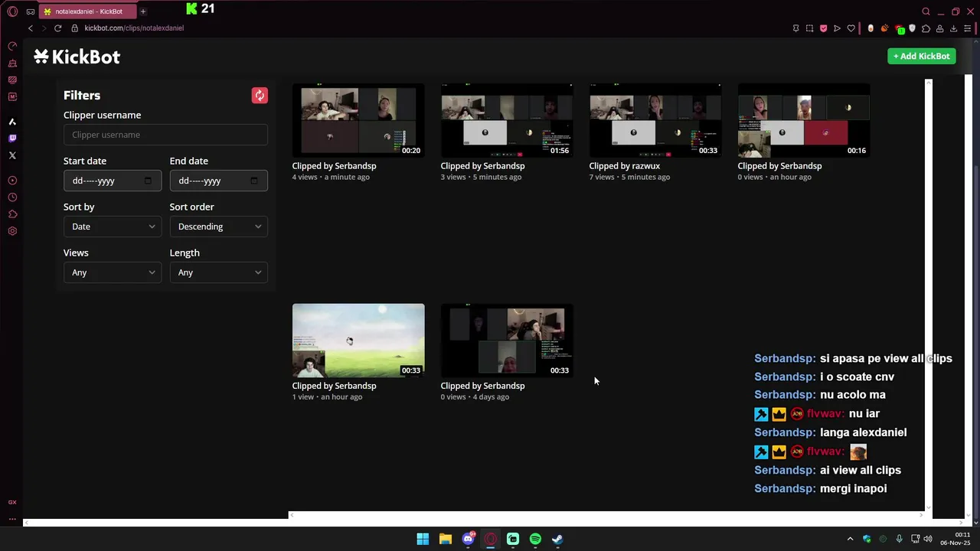Open the 01:56 clip thumbnail by Serbandsp
The image size is (980, 551).
[x=507, y=120]
